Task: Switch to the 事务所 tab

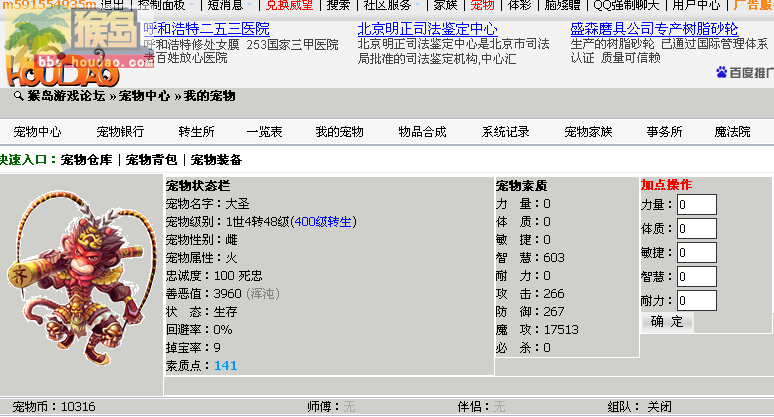Action: (664, 132)
